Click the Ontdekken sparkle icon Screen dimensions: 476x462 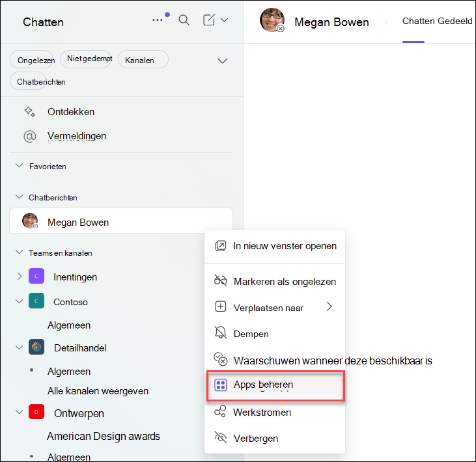tap(30, 112)
